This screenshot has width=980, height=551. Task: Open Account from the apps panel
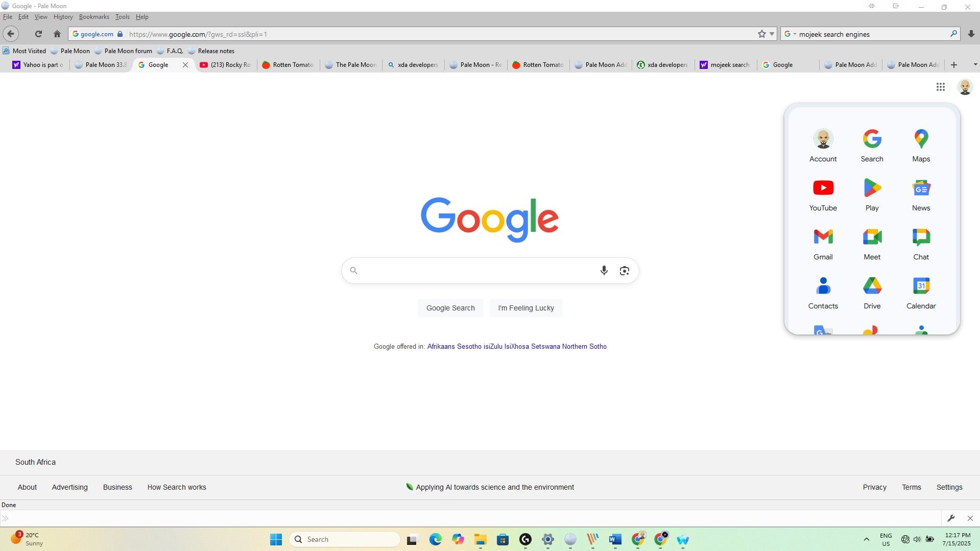[823, 146]
